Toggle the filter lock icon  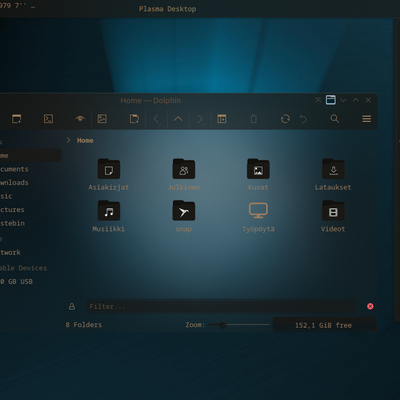(72, 306)
